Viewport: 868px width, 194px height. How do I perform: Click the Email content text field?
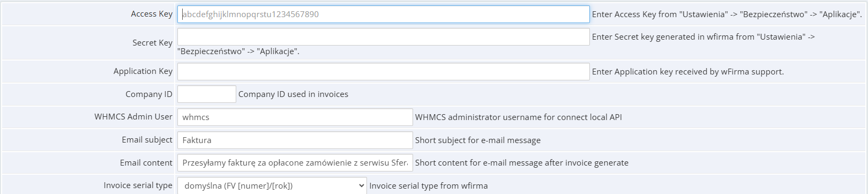[x=295, y=163]
